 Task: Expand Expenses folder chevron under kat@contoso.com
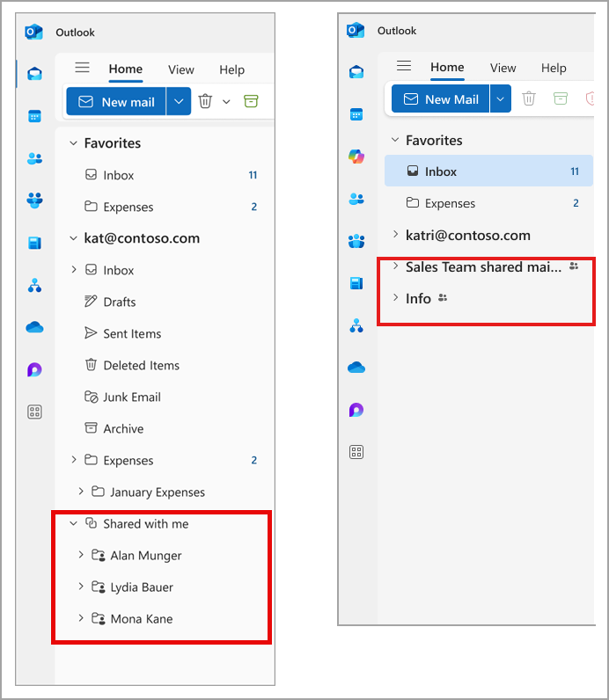(74, 460)
